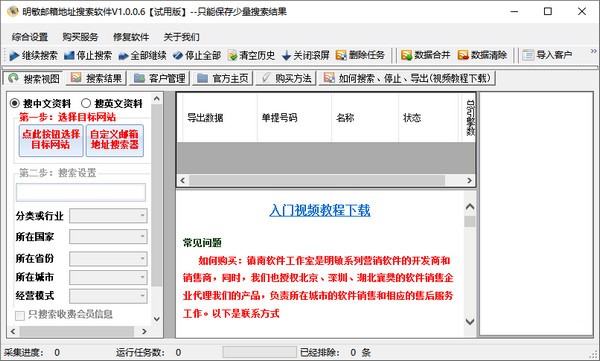
Task: Click the 数据合并 toolbar icon
Action: tap(406, 56)
